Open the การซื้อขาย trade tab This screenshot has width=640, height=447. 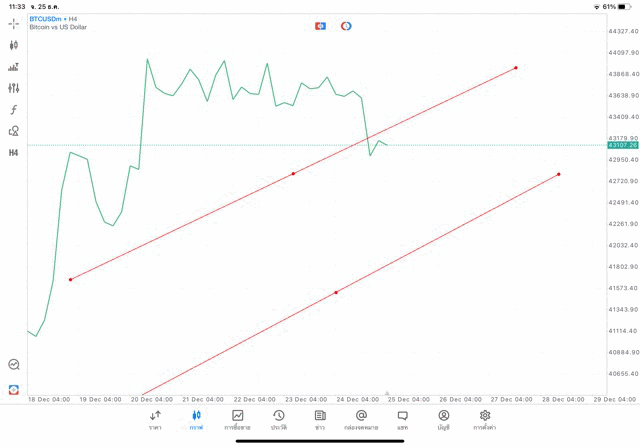coord(238,419)
